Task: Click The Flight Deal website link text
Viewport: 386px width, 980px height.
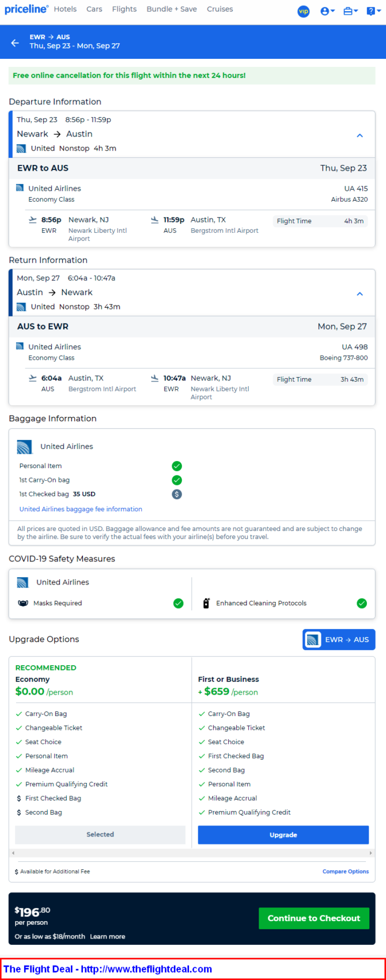Action: [146, 969]
